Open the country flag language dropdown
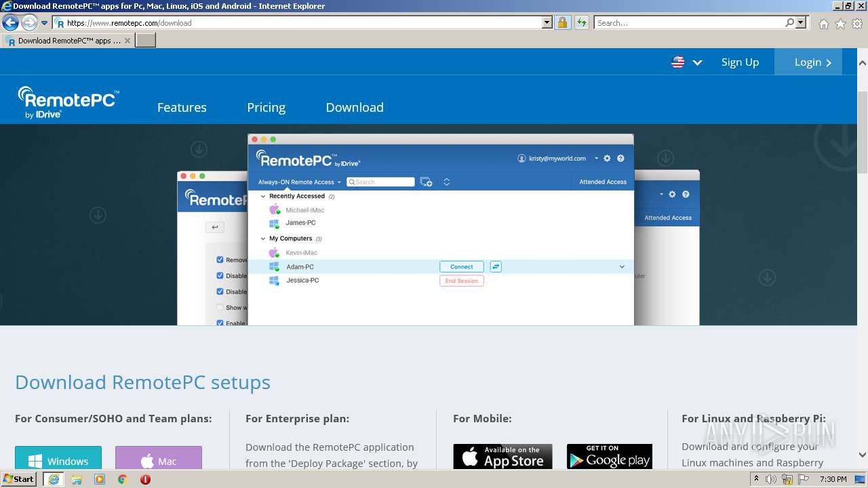 pyautogui.click(x=687, y=62)
